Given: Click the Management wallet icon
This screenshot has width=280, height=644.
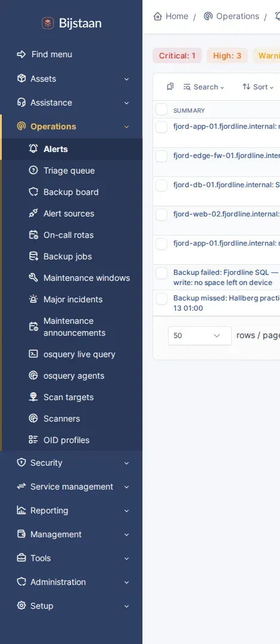Looking at the screenshot, I should pyautogui.click(x=21, y=534).
